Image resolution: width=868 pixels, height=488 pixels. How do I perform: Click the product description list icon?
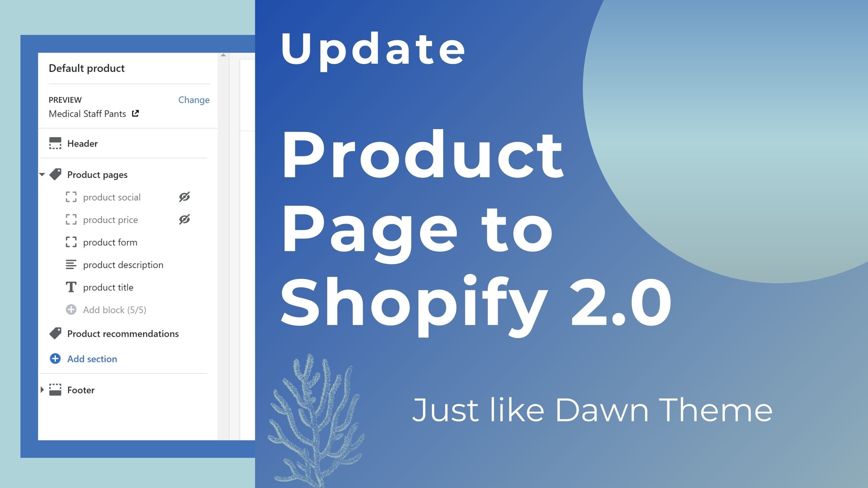tap(71, 264)
